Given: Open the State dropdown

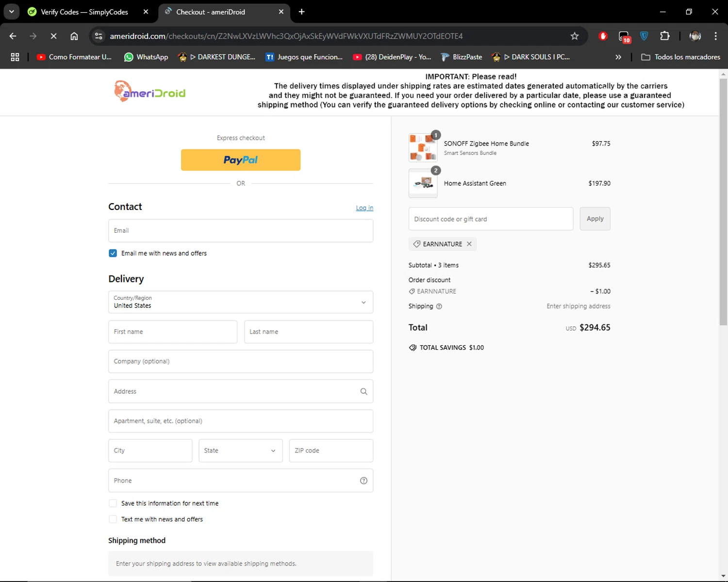Looking at the screenshot, I should pos(241,451).
